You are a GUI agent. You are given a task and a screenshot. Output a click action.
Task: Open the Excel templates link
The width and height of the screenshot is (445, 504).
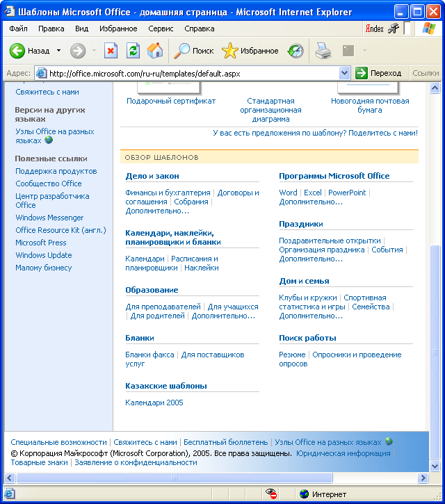tap(313, 193)
